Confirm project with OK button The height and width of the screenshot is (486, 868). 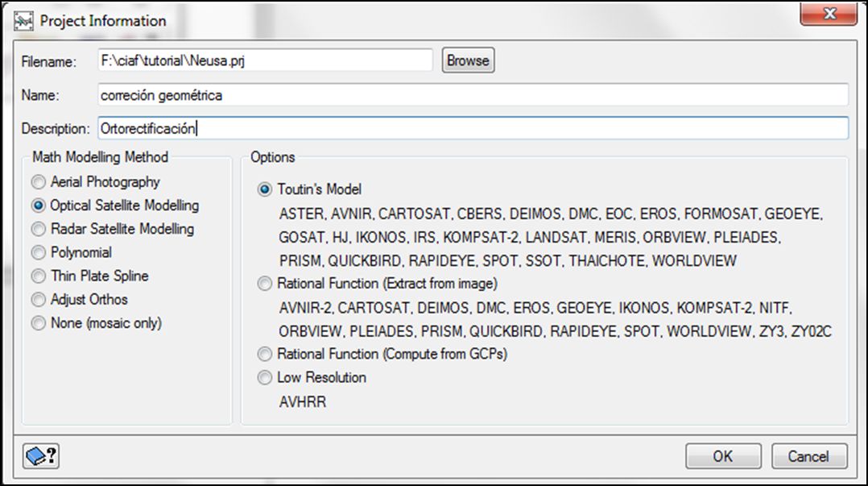(x=723, y=456)
